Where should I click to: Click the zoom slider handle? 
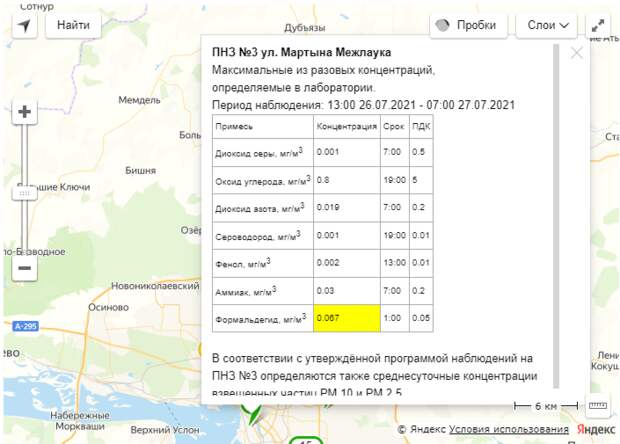[x=25, y=192]
